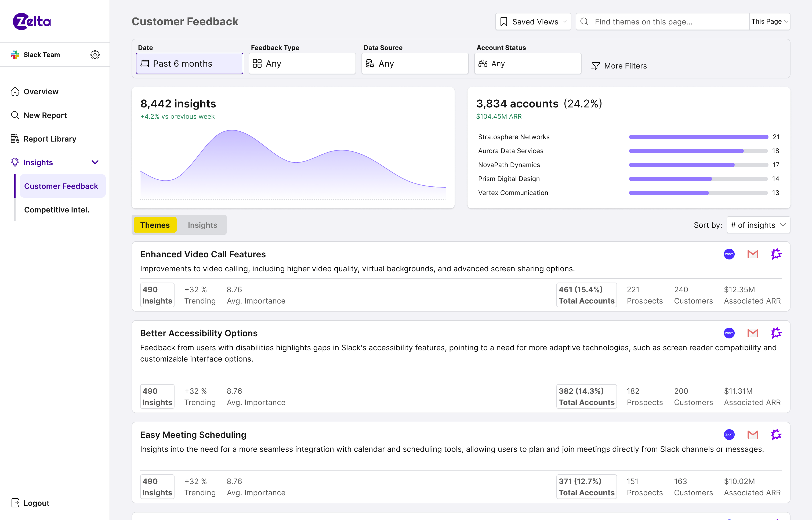Click the 8,442 insights heading

point(178,104)
